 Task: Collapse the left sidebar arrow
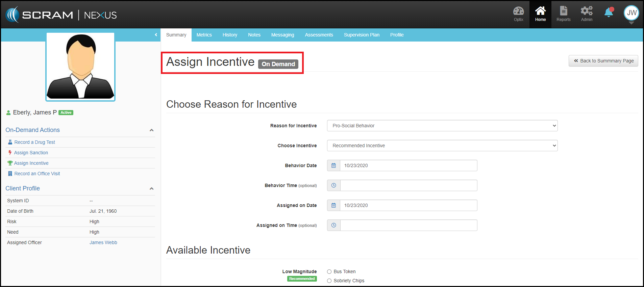point(156,35)
